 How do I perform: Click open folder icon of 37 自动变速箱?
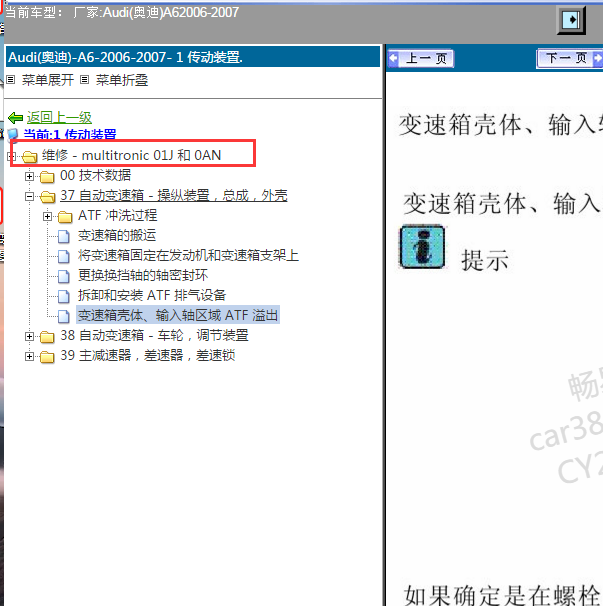click(x=48, y=196)
